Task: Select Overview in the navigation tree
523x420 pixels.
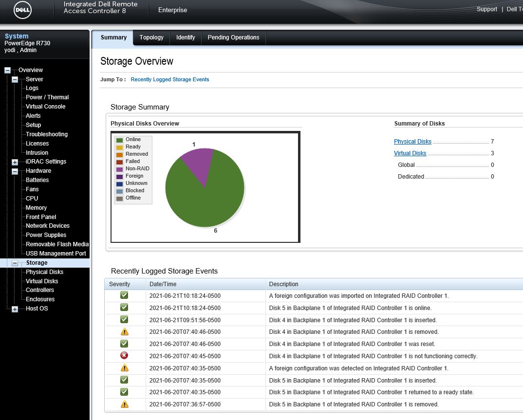Action: coord(31,70)
